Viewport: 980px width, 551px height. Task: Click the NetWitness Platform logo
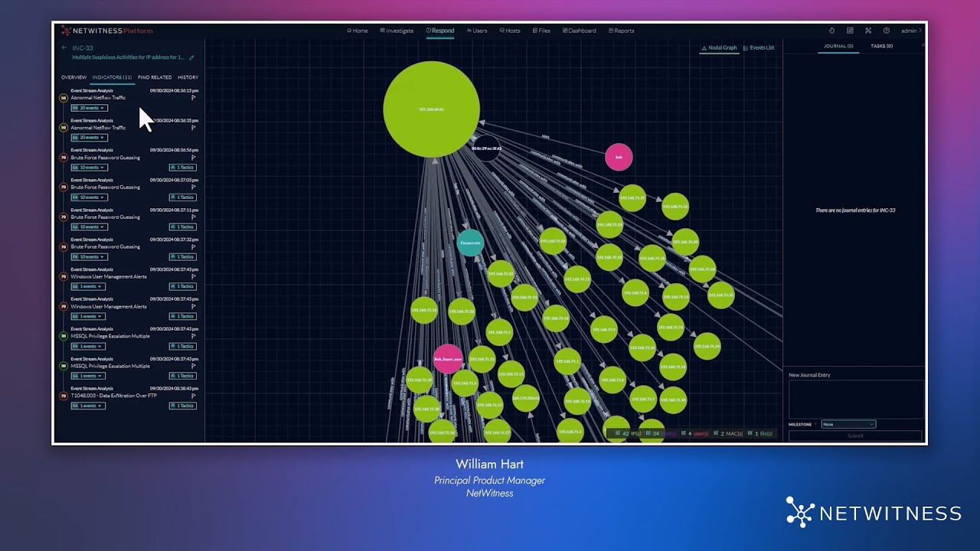click(x=107, y=31)
